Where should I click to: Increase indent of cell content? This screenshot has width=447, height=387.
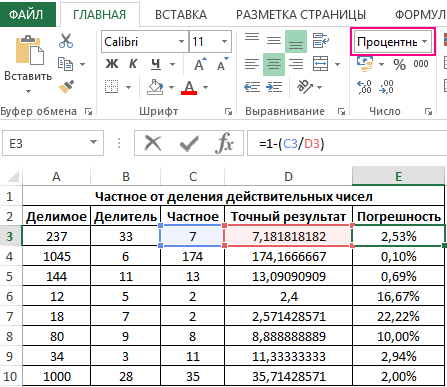[x=274, y=87]
